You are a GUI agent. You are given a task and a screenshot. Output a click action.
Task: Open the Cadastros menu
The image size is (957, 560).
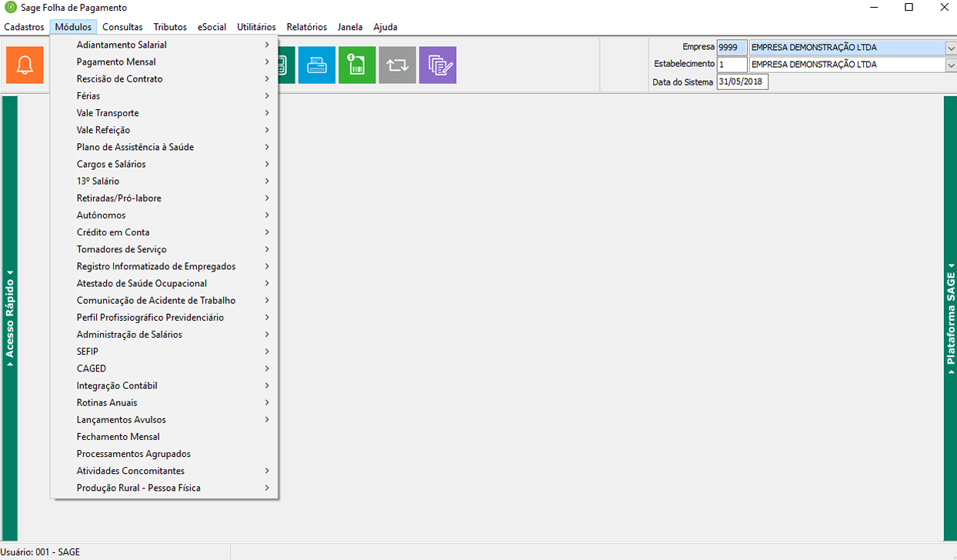tap(24, 27)
